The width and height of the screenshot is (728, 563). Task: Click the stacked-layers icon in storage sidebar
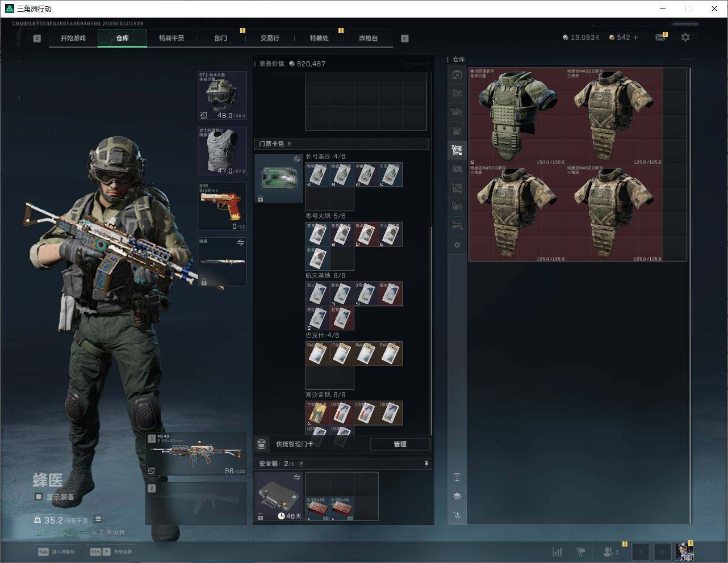(457, 496)
